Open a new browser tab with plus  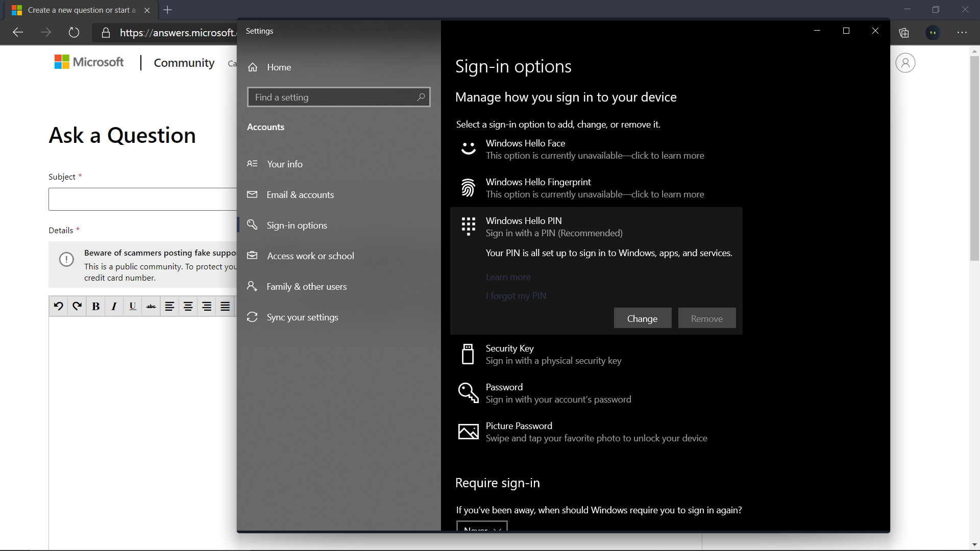click(x=167, y=10)
